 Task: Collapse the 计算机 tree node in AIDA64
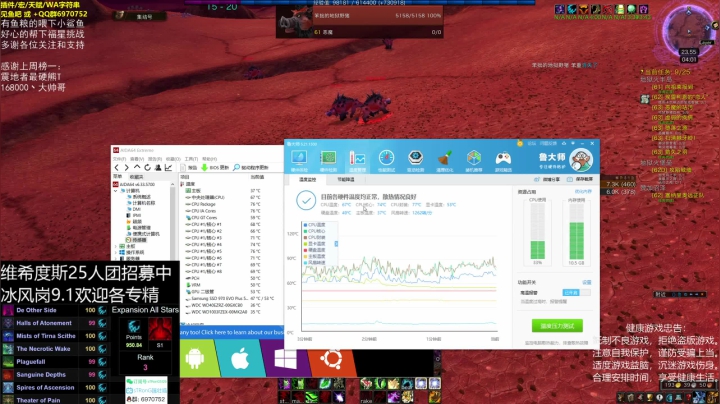(116, 191)
